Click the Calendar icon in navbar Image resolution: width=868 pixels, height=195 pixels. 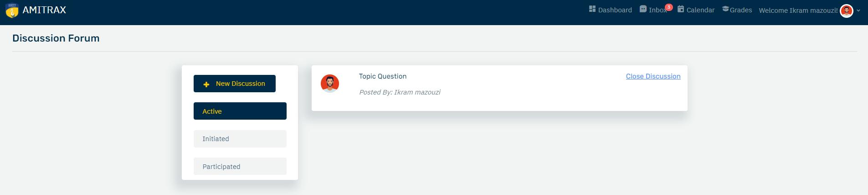point(681,9)
